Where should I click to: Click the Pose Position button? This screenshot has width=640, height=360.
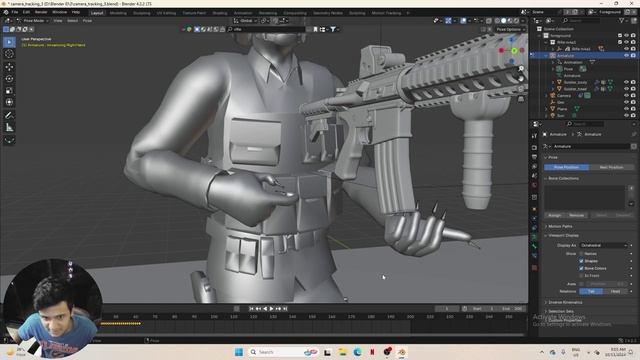pos(567,167)
